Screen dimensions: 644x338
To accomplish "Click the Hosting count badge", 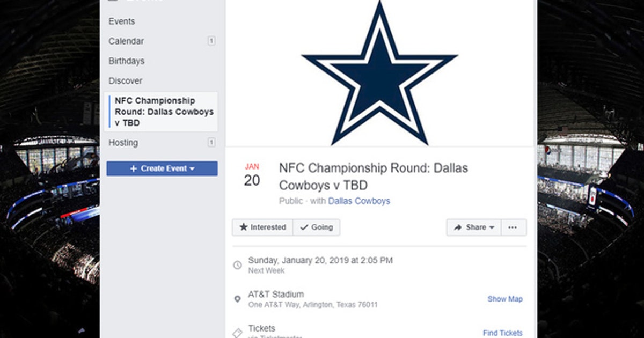I will click(x=211, y=142).
